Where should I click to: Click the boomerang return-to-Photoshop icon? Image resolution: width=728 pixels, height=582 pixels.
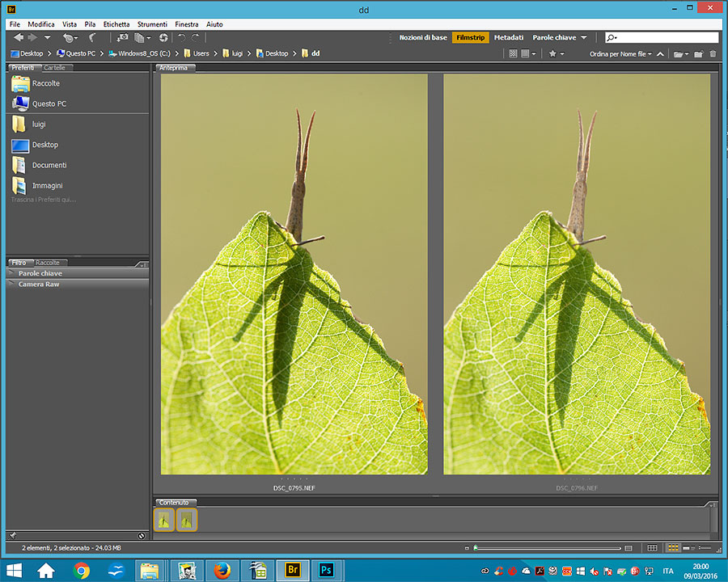92,38
